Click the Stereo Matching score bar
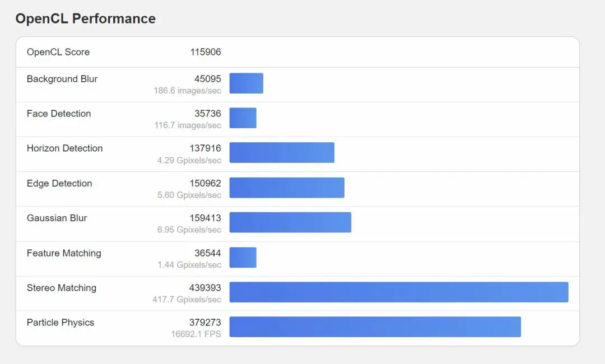The image size is (605, 364). pos(399,292)
